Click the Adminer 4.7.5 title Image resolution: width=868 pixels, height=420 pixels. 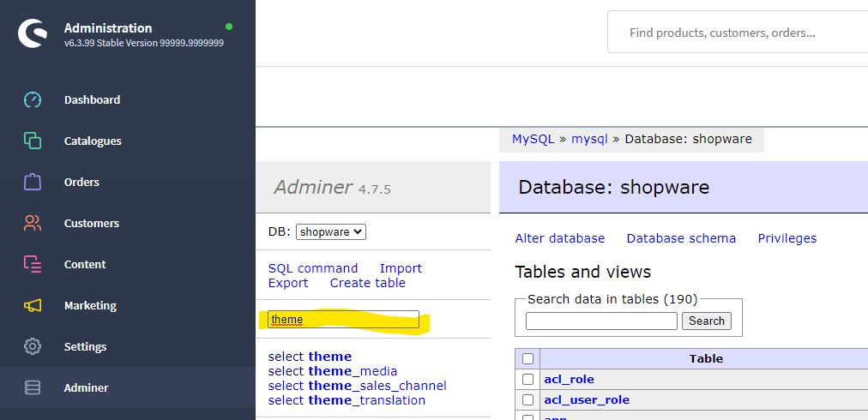pyautogui.click(x=332, y=188)
